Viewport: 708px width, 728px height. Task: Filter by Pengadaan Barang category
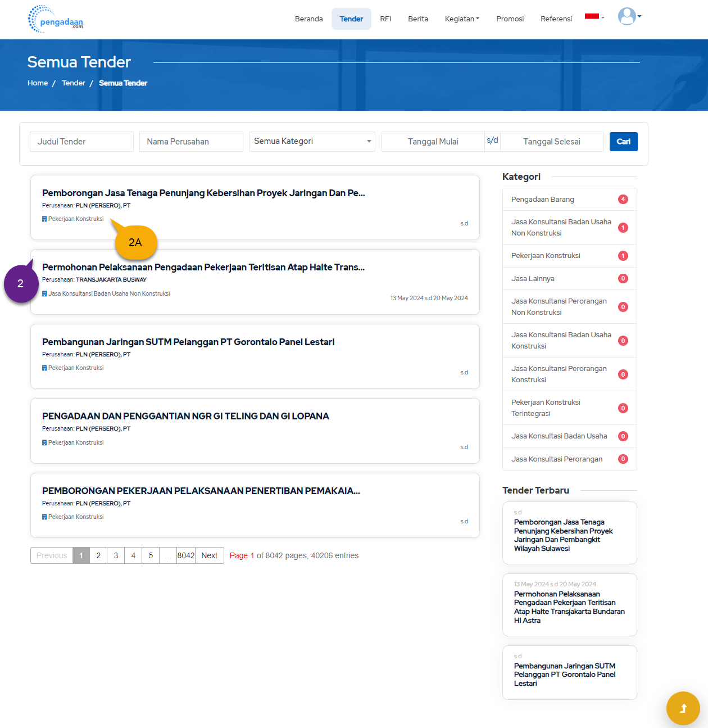pyautogui.click(x=570, y=200)
